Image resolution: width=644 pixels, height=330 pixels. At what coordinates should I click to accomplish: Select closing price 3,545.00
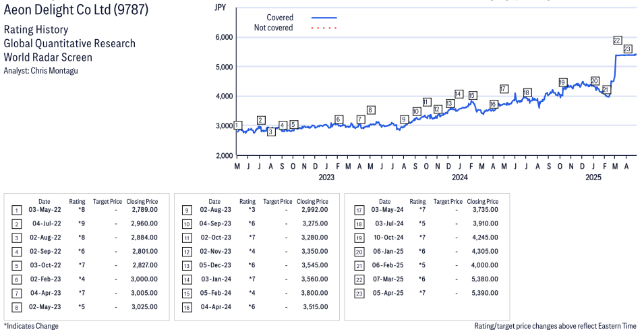click(x=316, y=265)
